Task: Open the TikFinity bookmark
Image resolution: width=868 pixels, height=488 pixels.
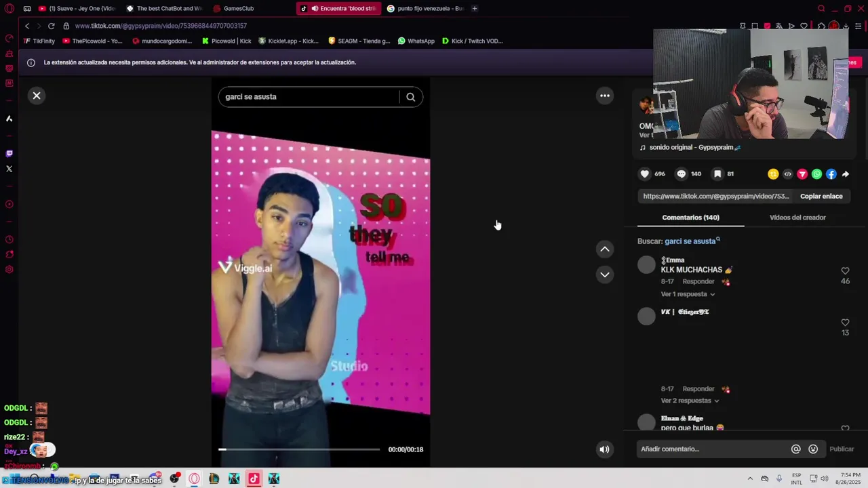Action: tap(39, 41)
